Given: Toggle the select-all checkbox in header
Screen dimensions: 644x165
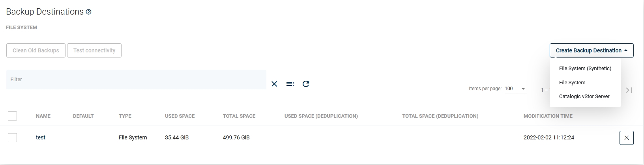Looking at the screenshot, I should tap(13, 116).
